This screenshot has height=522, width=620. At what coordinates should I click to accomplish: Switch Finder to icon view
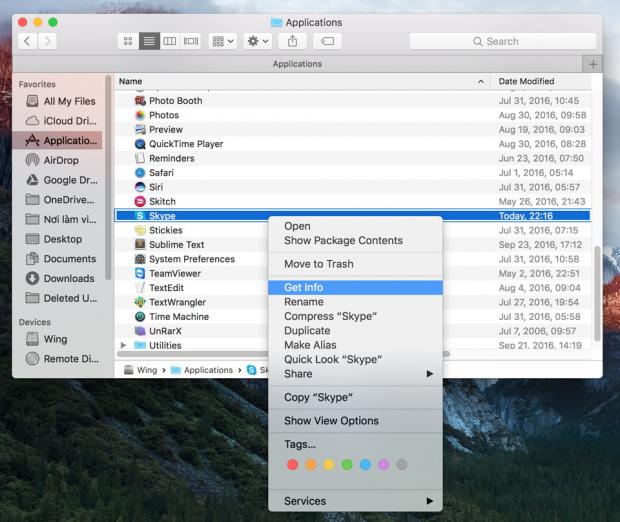coord(128,41)
